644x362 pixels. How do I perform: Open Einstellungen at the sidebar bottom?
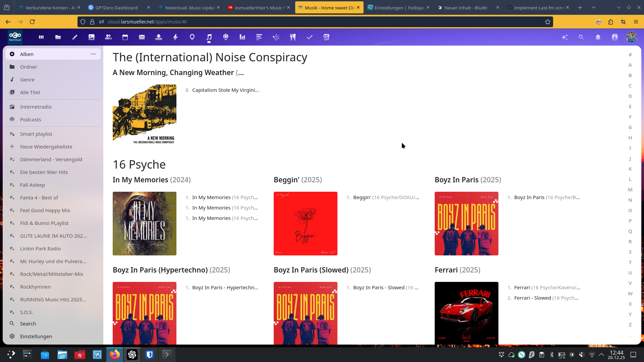[x=36, y=336]
